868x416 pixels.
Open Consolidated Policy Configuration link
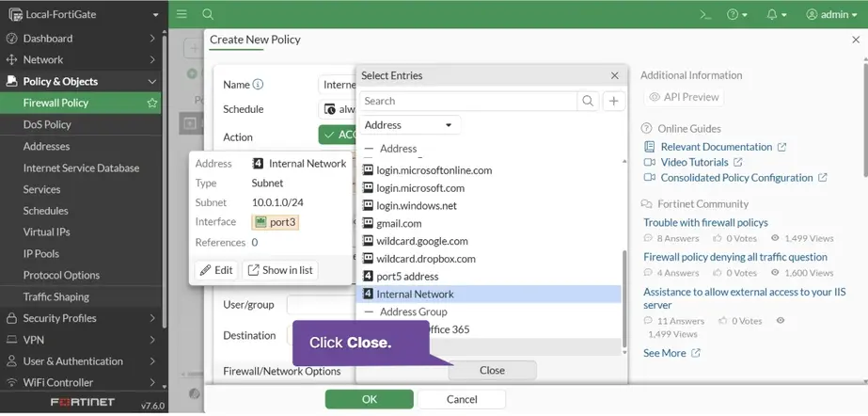coord(735,178)
